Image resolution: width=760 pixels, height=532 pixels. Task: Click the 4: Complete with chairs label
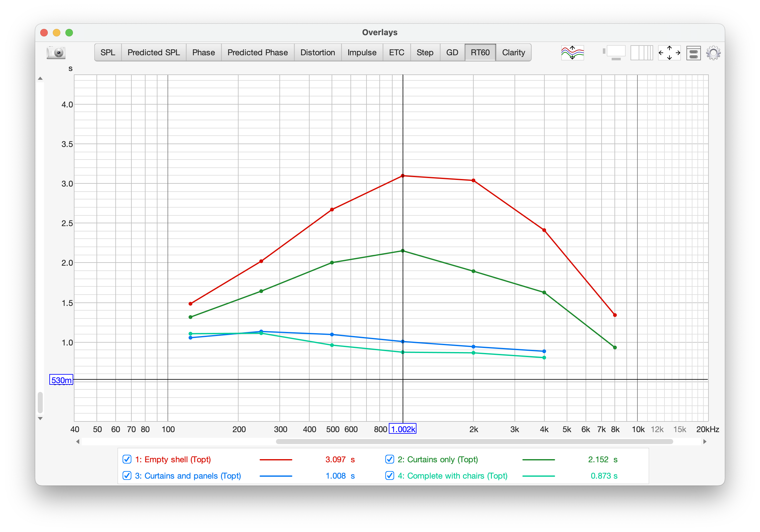click(453, 476)
